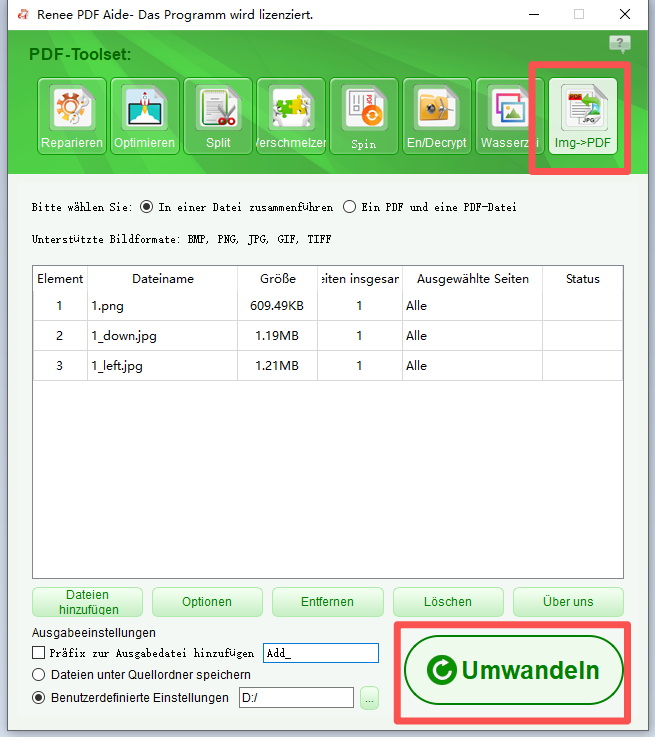The width and height of the screenshot is (655, 737).
Task: Open the En/Decrypt tool
Action: [x=437, y=116]
